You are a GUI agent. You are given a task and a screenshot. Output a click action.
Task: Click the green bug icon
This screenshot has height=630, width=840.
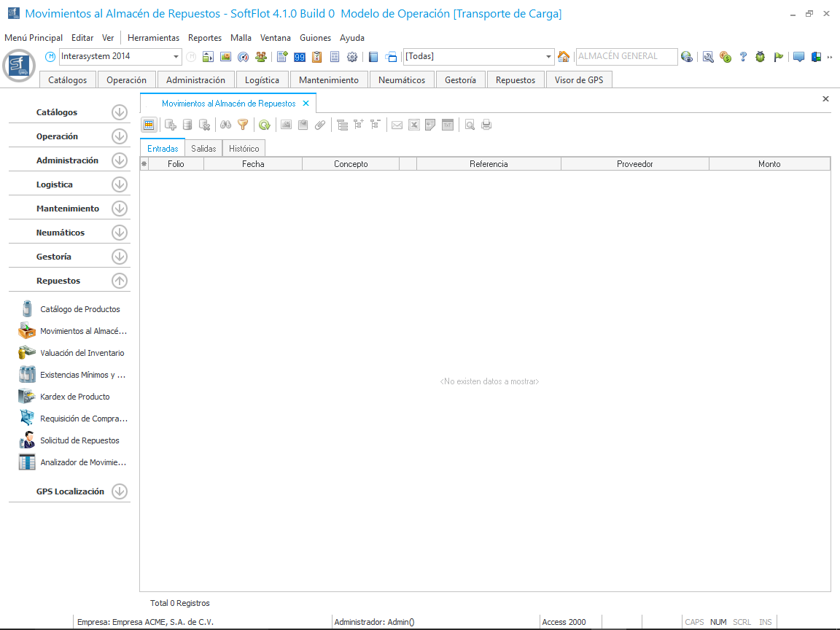pos(761,57)
